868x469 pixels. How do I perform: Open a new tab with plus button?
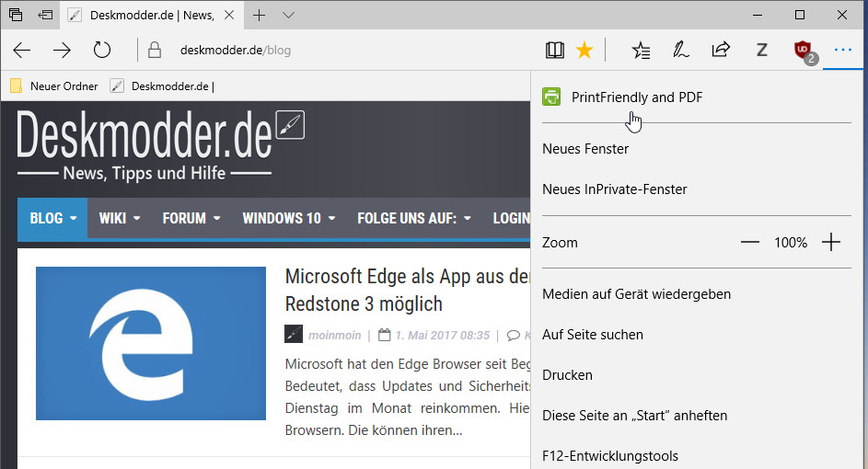(x=259, y=15)
